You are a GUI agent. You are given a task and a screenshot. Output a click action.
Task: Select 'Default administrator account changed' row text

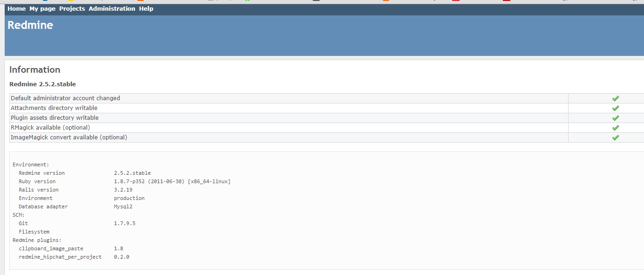(x=65, y=98)
